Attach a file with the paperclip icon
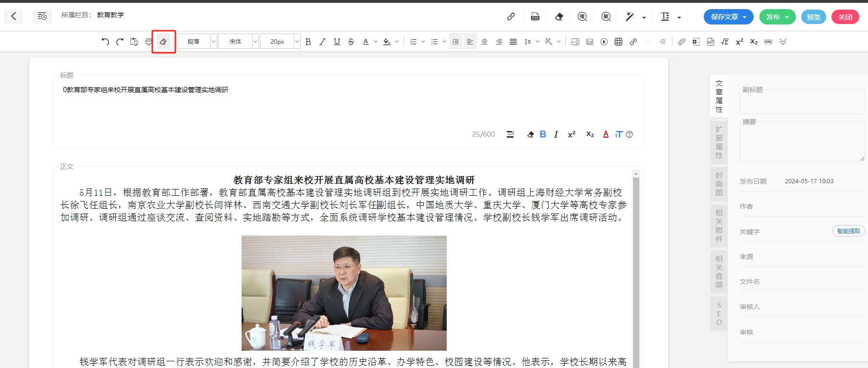Viewport: 868px width, 368px height. pyautogui.click(x=681, y=42)
